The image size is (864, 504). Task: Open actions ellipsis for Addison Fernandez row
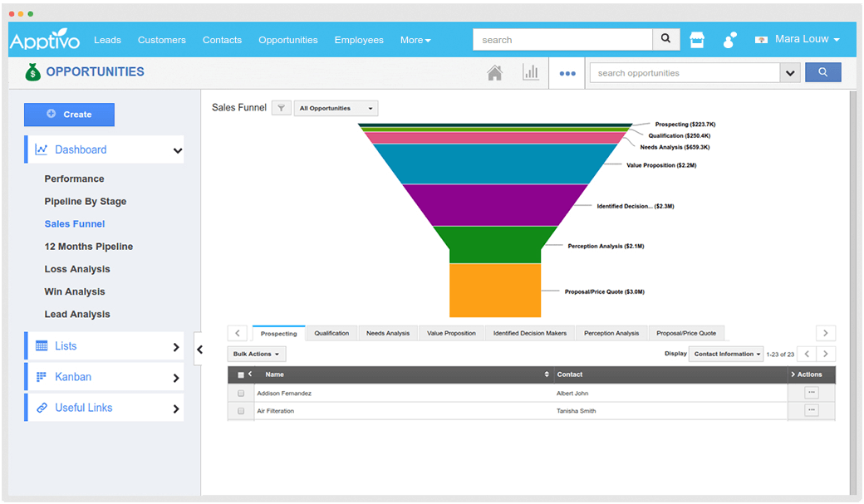click(x=810, y=393)
